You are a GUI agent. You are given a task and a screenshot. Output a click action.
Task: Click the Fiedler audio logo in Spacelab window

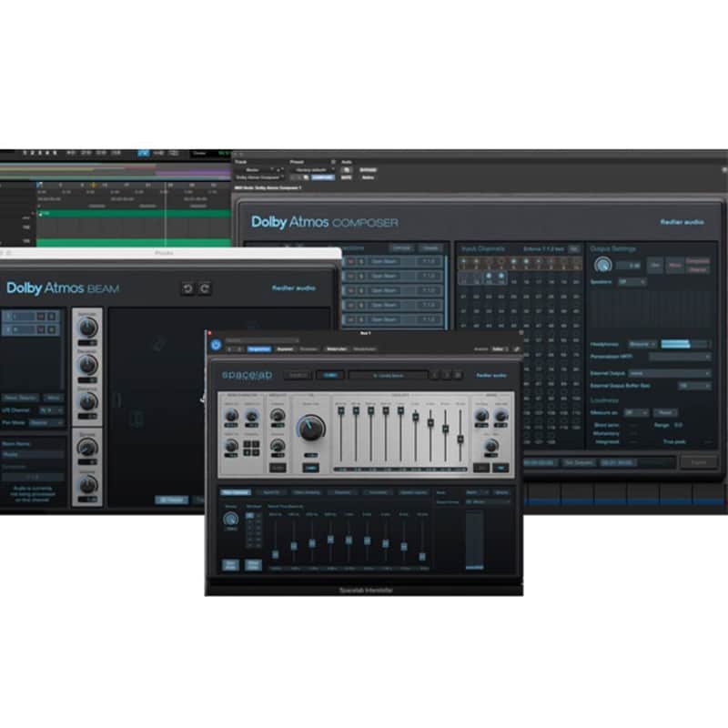491,375
